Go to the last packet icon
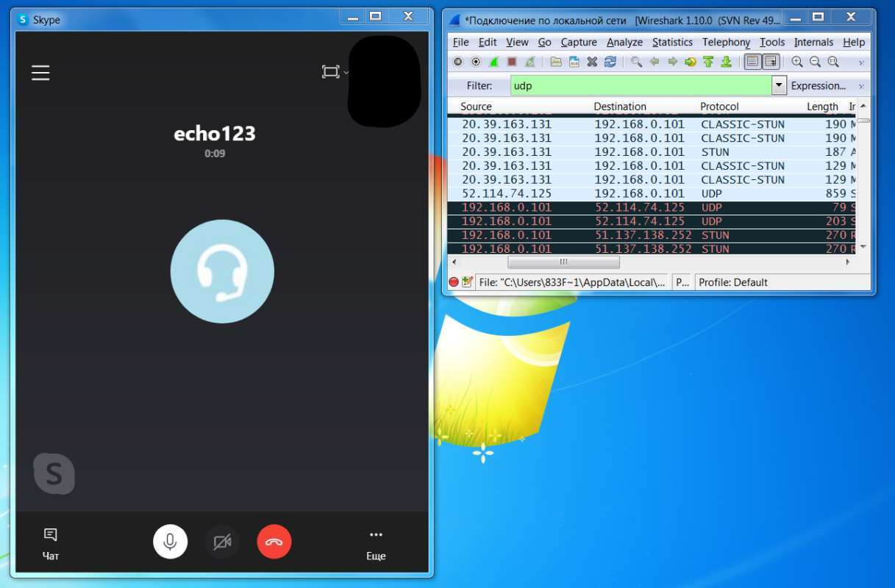Image resolution: width=895 pixels, height=588 pixels. 726,62
